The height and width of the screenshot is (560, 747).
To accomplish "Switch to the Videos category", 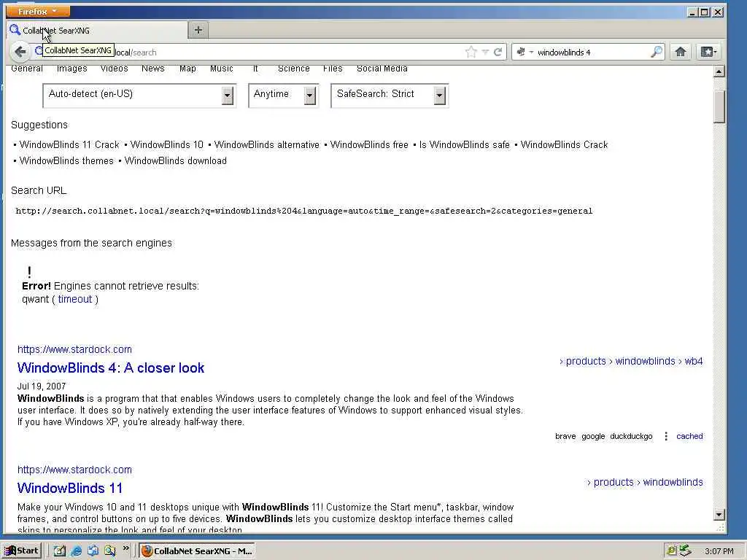I will tap(115, 69).
